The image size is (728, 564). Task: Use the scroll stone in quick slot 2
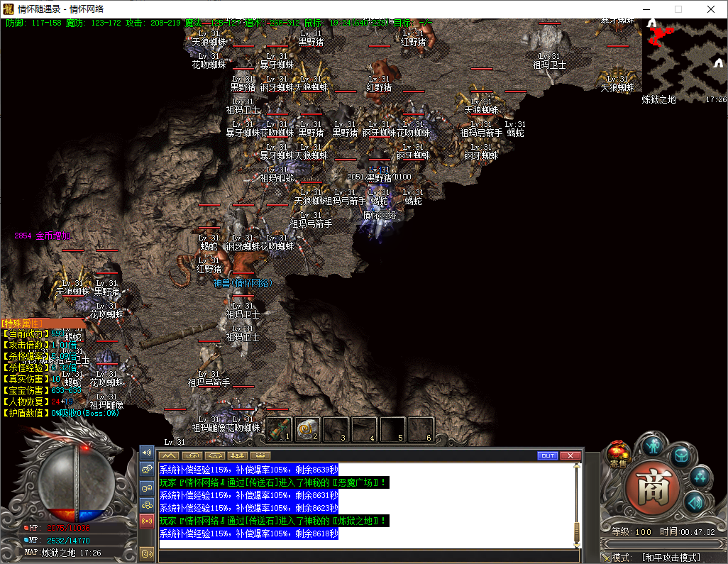pyautogui.click(x=307, y=429)
